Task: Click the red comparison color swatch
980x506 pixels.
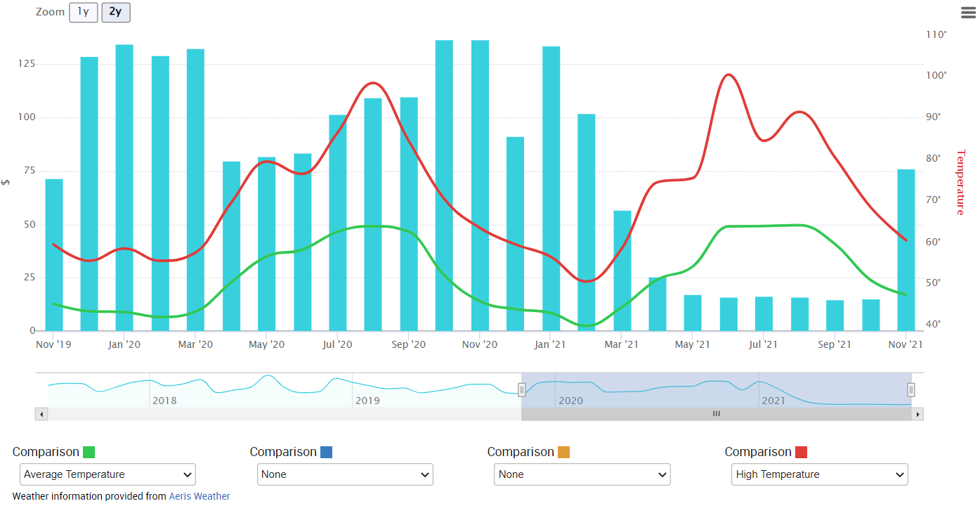Action: pyautogui.click(x=802, y=452)
